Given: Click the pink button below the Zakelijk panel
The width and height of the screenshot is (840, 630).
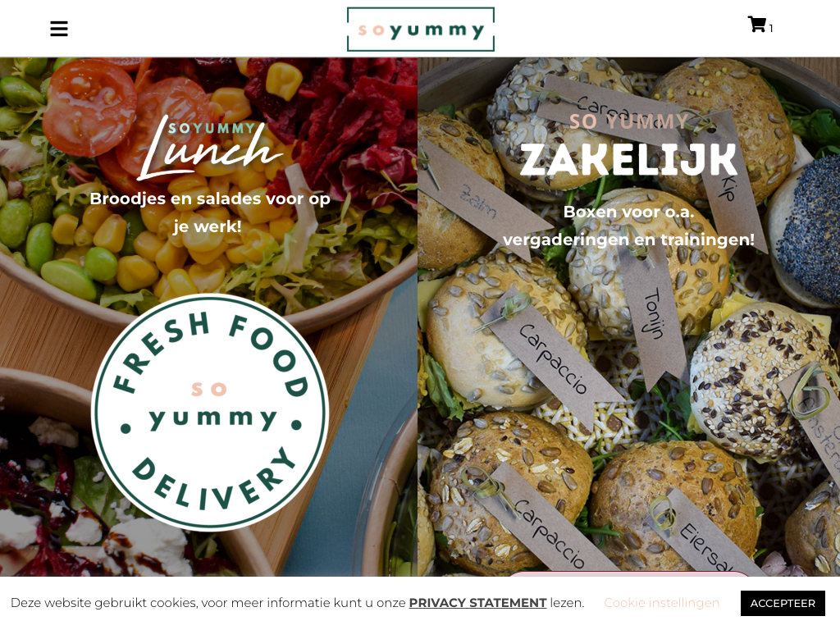Looking at the screenshot, I should (x=629, y=573).
